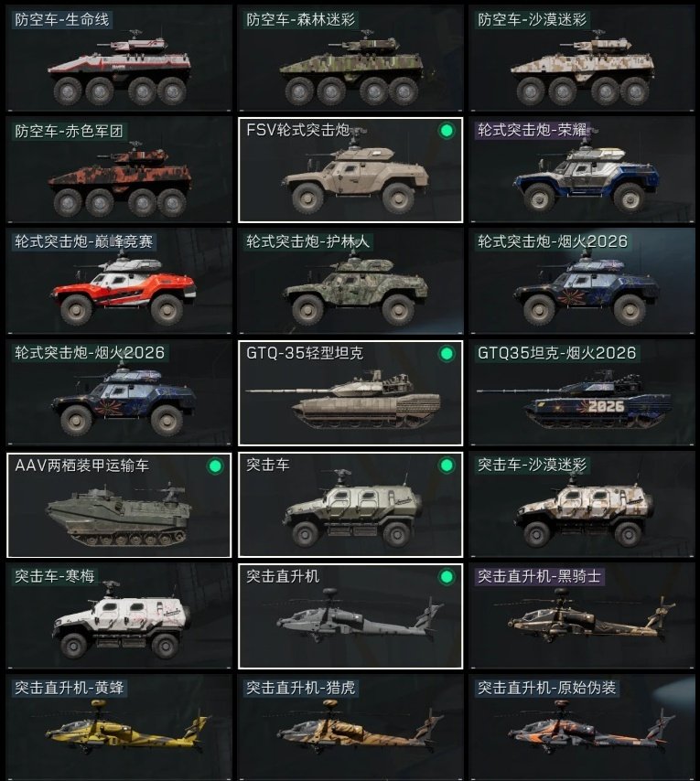Choose the 突击直升机-原始伪装 helicopter skin

coord(582,727)
